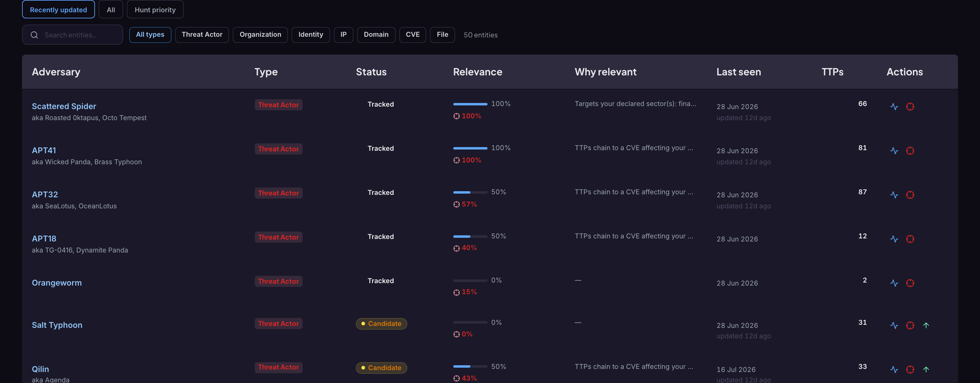Click Candidate status badge for Qilin
The width and height of the screenshot is (980, 383).
[x=382, y=367]
